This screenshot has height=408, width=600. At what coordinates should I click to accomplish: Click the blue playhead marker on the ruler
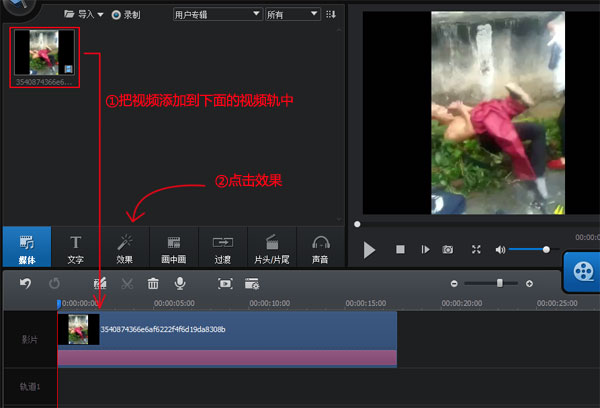click(59, 304)
